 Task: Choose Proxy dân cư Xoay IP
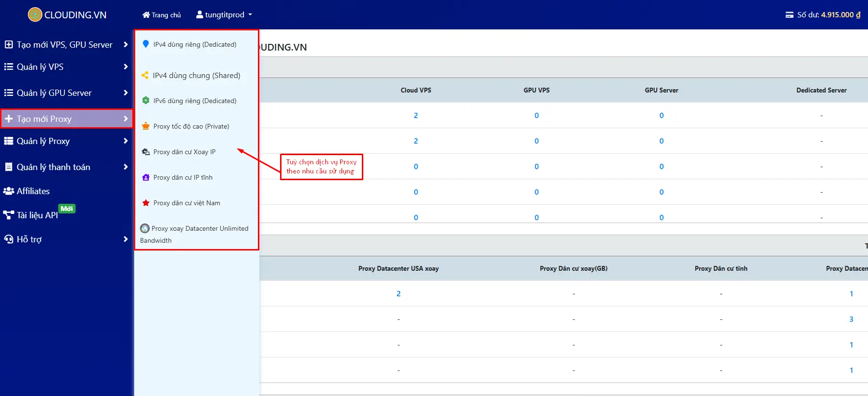184,152
